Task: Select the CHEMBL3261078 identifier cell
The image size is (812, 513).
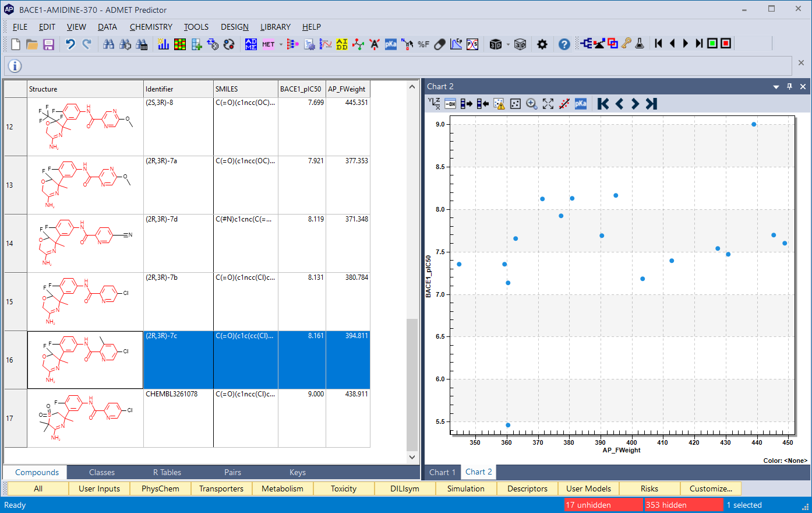Action: pos(178,418)
